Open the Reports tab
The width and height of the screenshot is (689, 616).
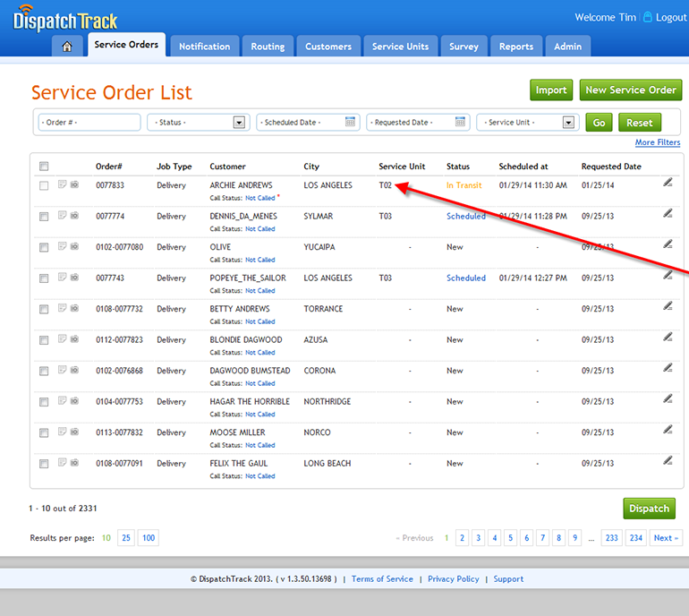516,47
